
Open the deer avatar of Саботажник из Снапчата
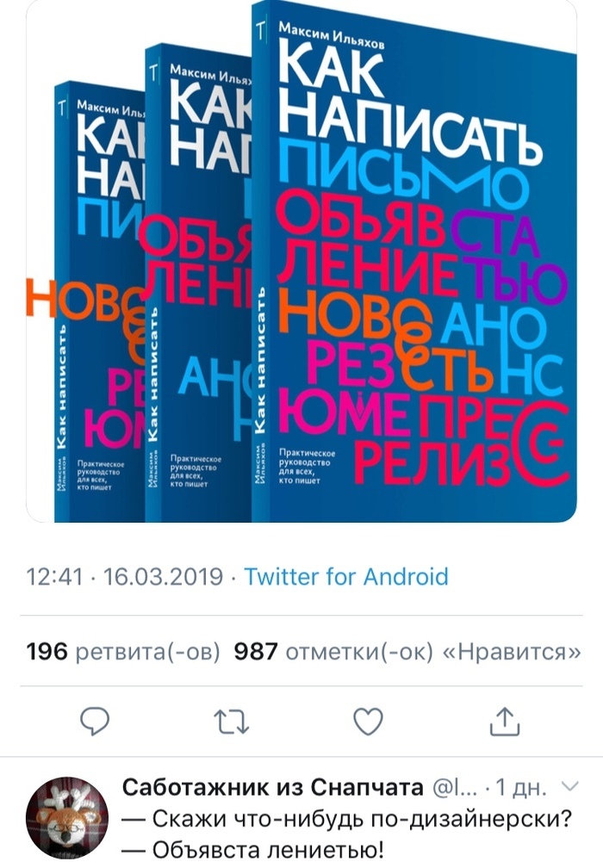67,818
